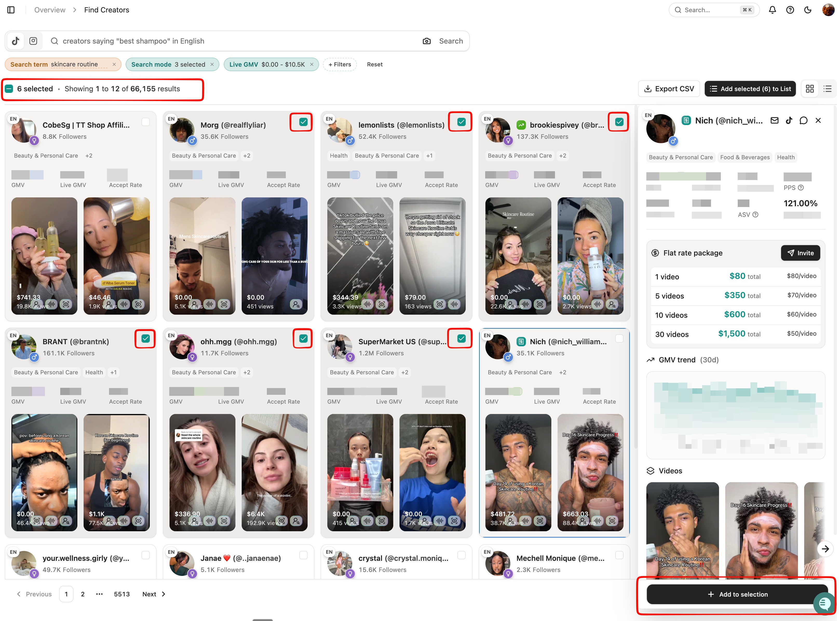Uncheck the BRANT (@brantnk) checkbox

(146, 338)
